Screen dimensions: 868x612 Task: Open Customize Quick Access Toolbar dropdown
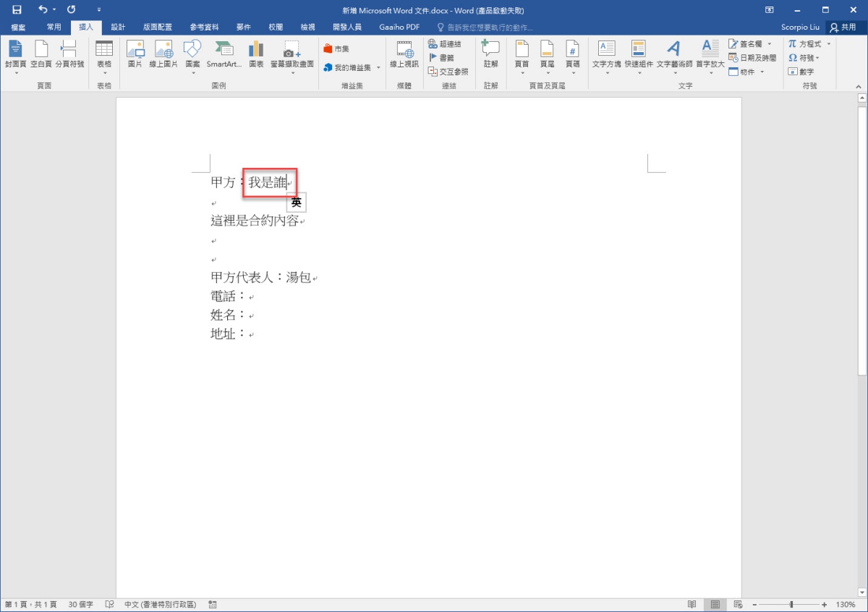[x=98, y=10]
